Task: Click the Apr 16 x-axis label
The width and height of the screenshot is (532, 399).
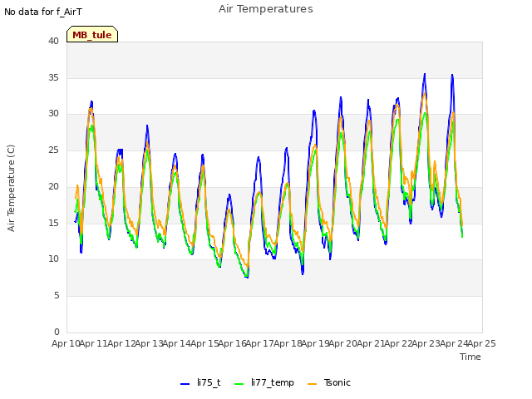Action: pos(232,343)
